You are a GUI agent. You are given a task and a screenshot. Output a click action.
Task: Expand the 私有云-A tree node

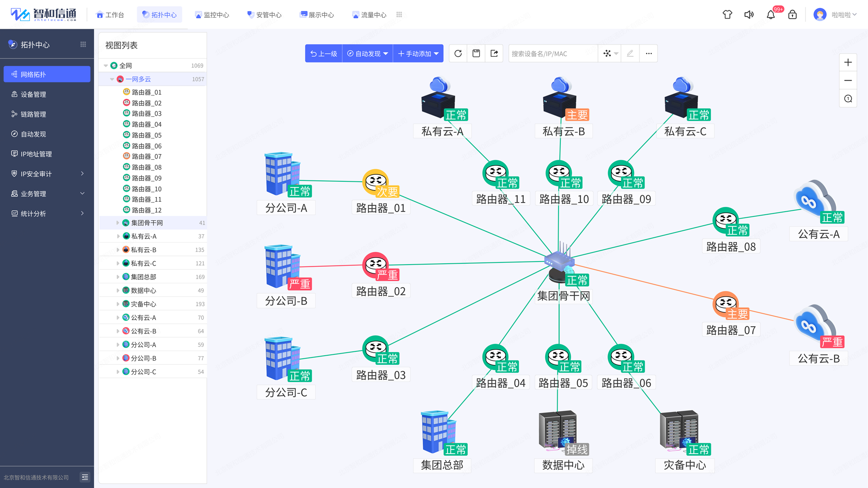coord(118,236)
